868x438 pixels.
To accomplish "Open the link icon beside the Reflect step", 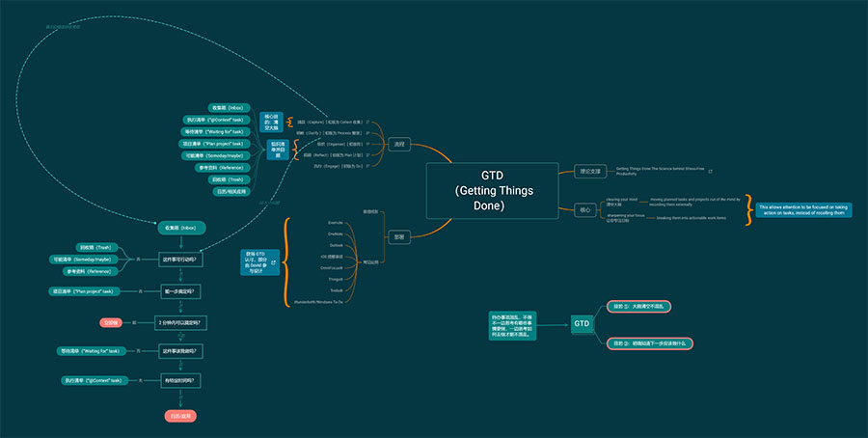I will pos(368,155).
